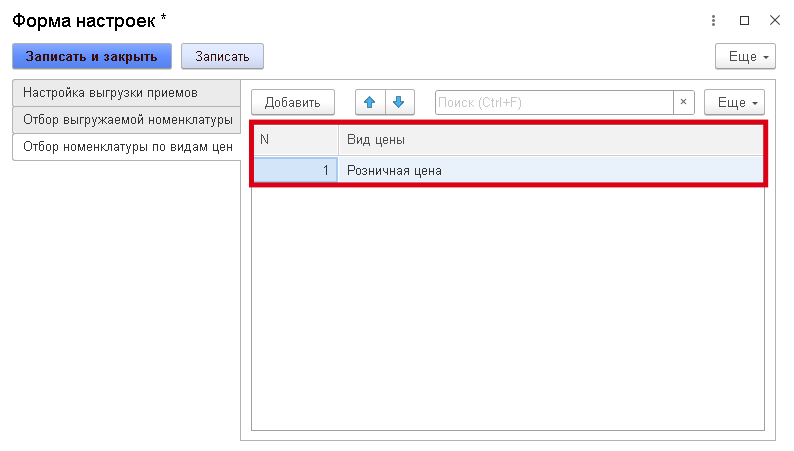Click the N column header

(294, 139)
